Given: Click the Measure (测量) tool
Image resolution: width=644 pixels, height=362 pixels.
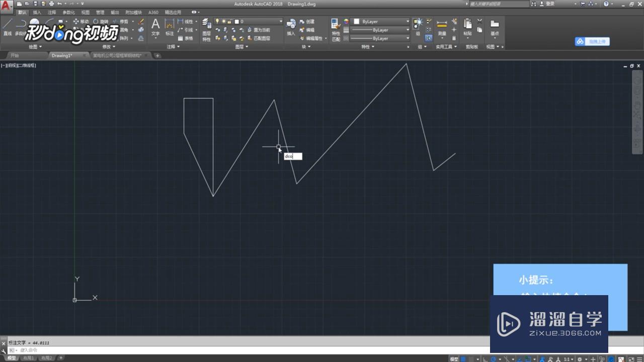Looking at the screenshot, I should [442, 27].
